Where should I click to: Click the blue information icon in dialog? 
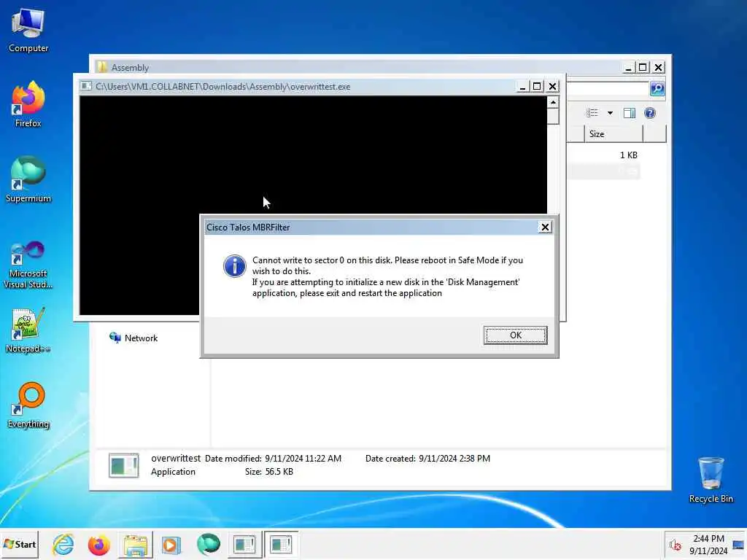[234, 266]
